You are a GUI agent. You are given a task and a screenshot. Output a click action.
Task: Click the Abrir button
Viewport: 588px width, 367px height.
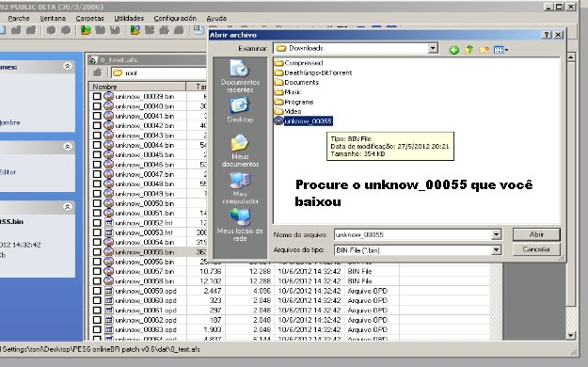[536, 234]
